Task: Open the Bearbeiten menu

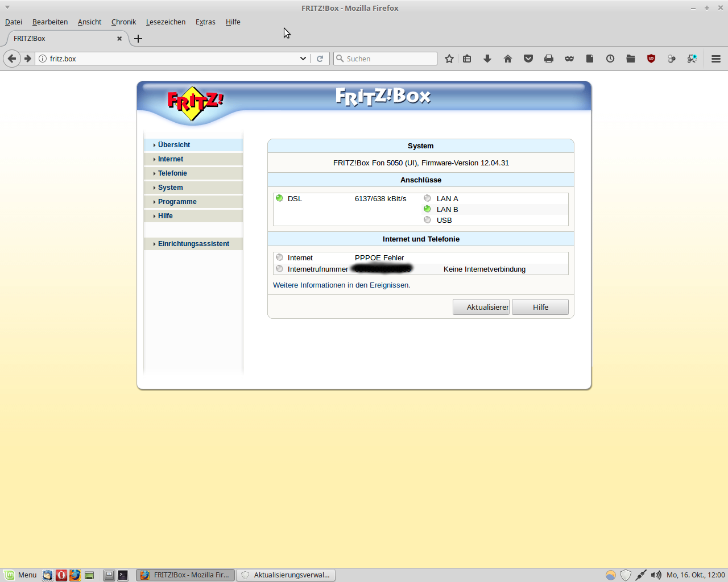Action: click(50, 22)
